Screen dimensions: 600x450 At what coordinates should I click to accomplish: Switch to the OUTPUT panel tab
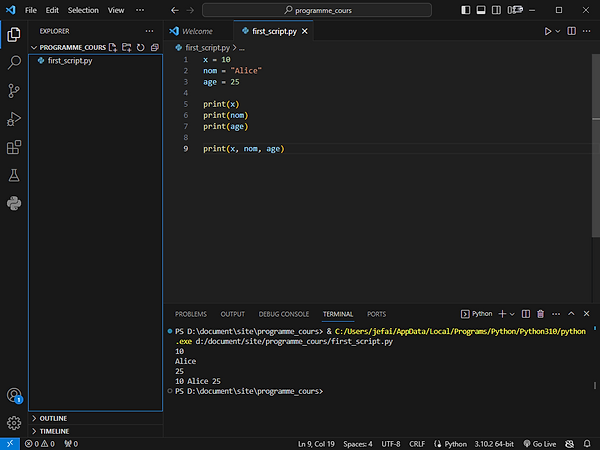pos(232,314)
